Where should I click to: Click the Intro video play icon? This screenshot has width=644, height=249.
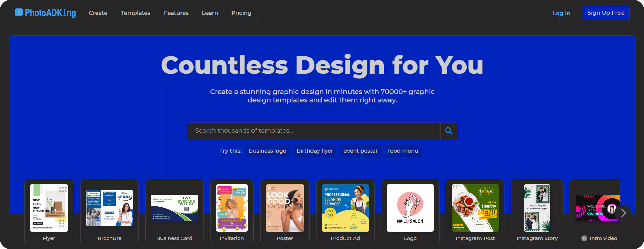(584, 238)
